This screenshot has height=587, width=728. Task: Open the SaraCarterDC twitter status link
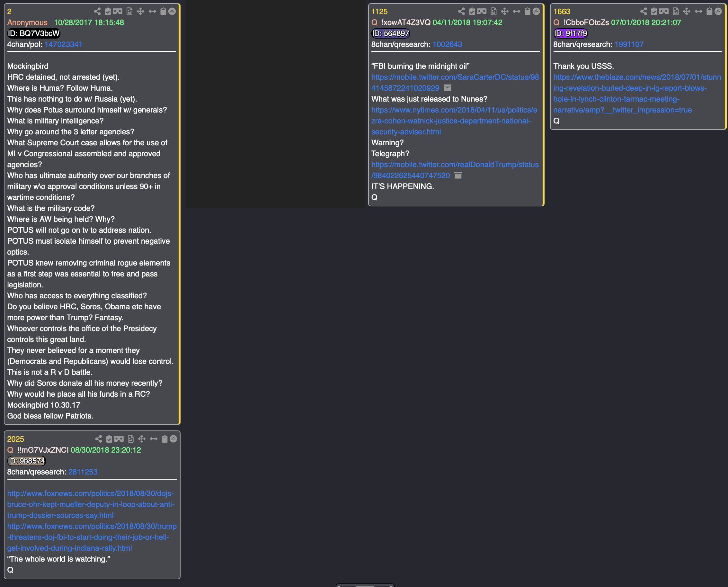[455, 83]
